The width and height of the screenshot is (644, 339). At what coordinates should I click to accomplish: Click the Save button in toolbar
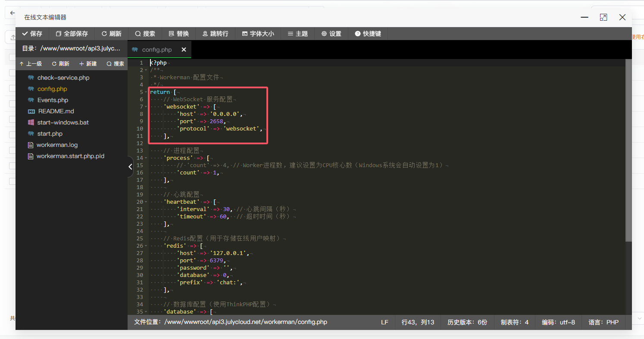coord(32,34)
